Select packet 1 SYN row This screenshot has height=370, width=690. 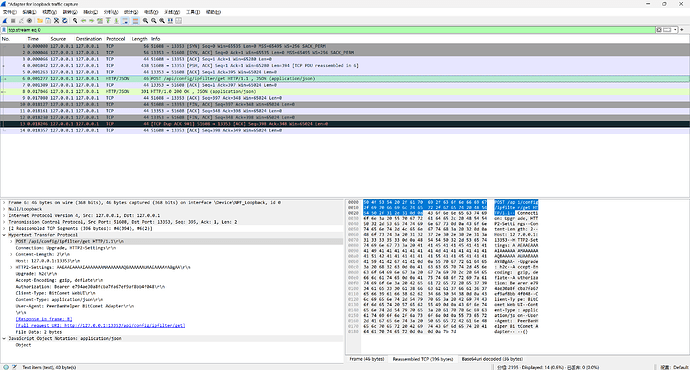345,46
